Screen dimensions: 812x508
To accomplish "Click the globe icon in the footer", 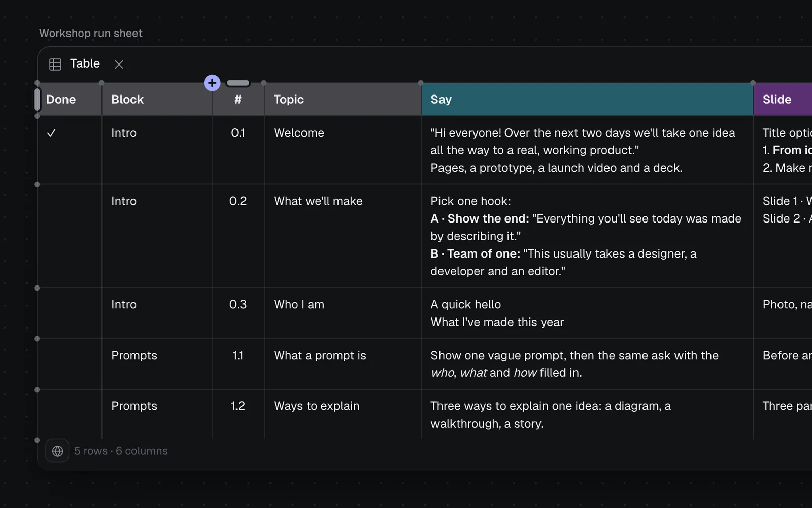I will click(57, 451).
